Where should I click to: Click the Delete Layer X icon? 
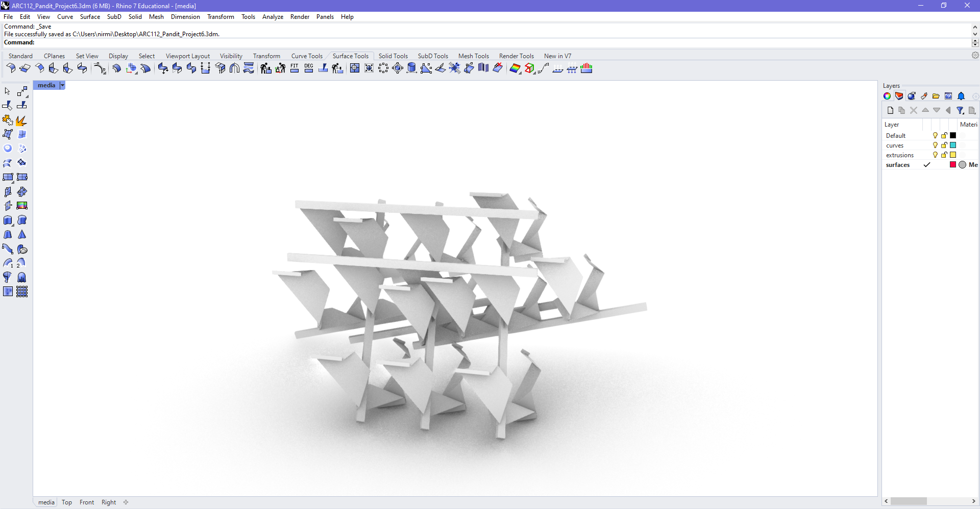click(x=914, y=110)
